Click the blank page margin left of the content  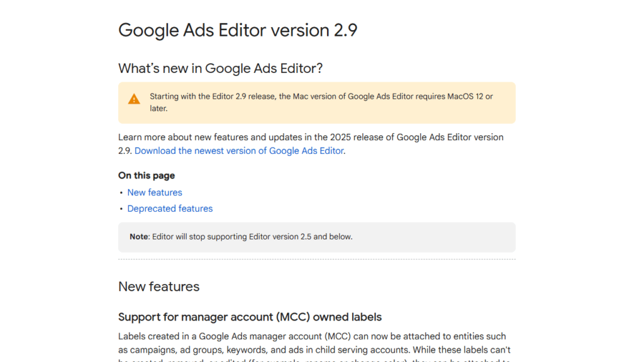pyautogui.click(x=57, y=189)
